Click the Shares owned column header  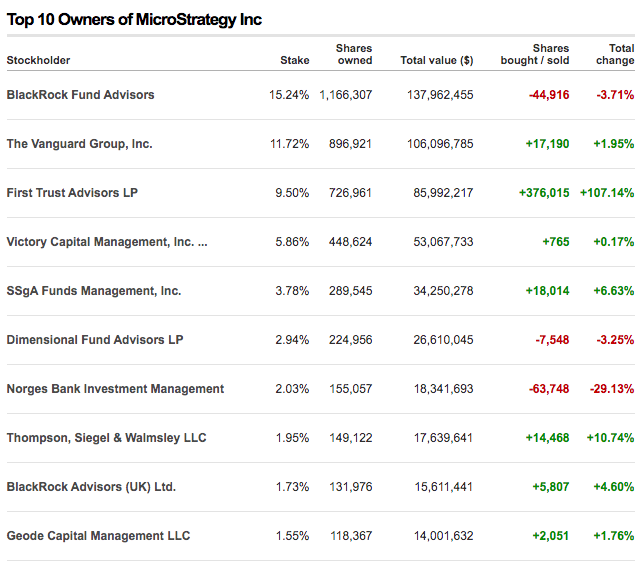[x=354, y=54]
